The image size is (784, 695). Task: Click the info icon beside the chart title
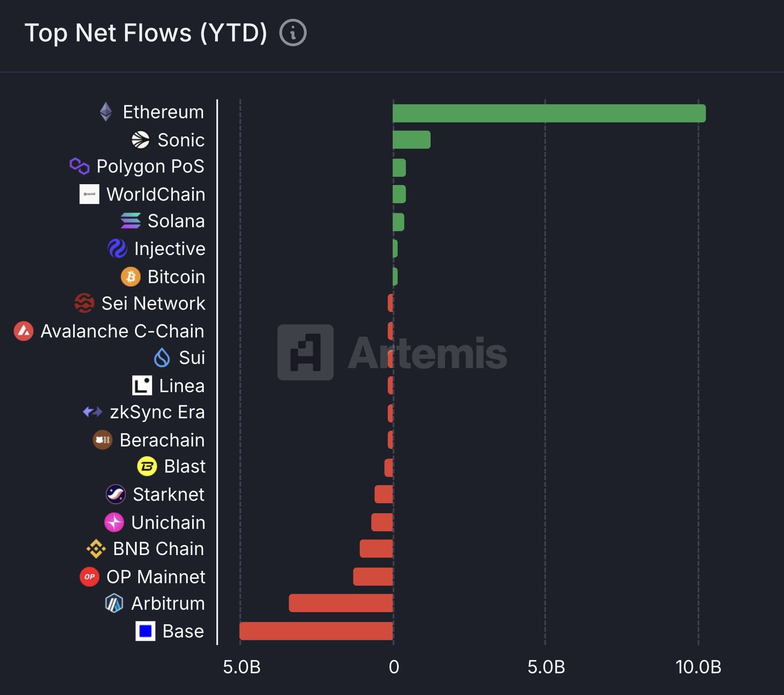click(293, 33)
